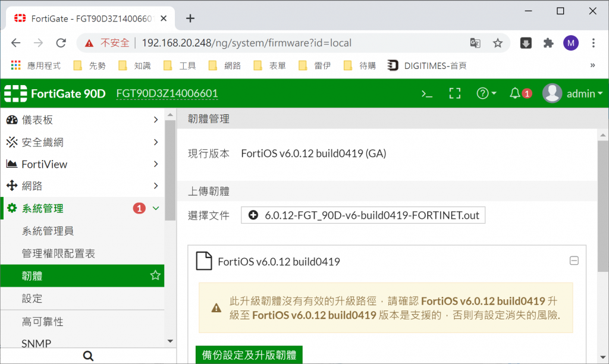
Task: Open DIGITIMES-首頁 bookmark
Action: click(x=427, y=65)
